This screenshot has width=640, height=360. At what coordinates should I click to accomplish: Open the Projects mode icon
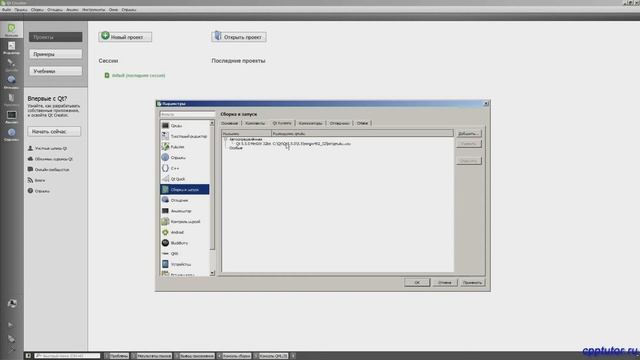pos(11,99)
